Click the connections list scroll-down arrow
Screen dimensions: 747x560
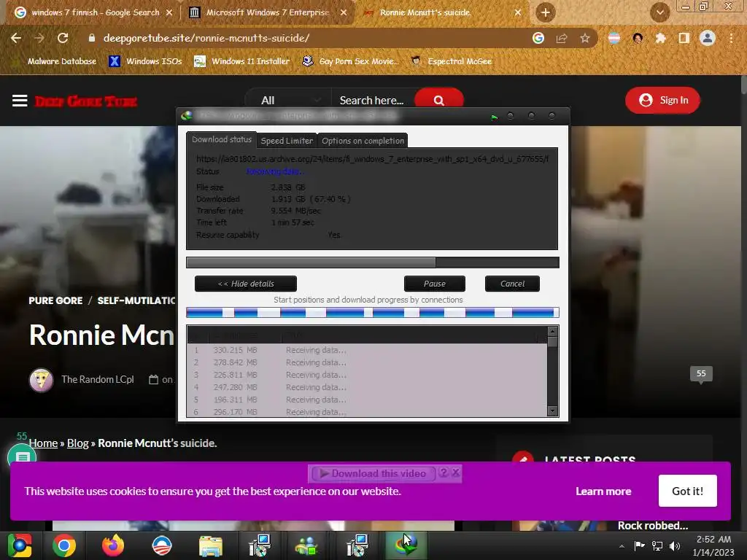553,411
